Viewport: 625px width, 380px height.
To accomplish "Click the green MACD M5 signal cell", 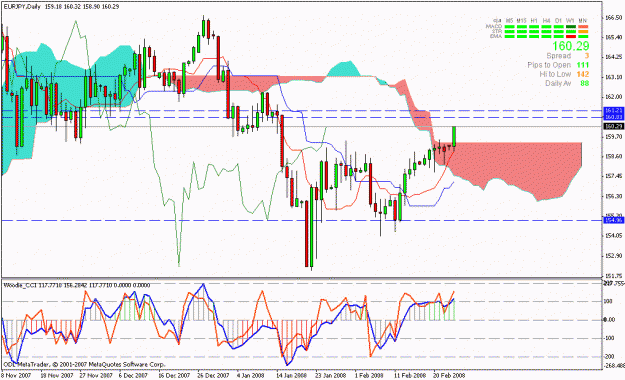I will [509, 27].
